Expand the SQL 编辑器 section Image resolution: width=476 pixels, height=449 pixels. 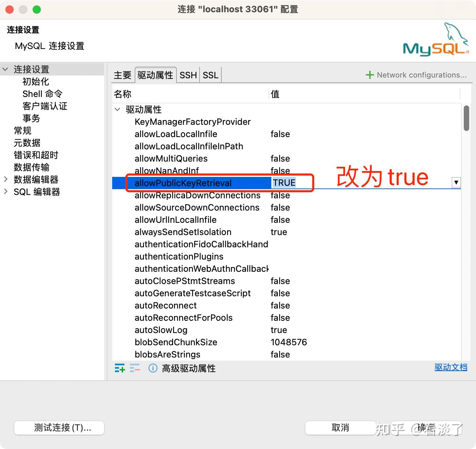(x=6, y=192)
